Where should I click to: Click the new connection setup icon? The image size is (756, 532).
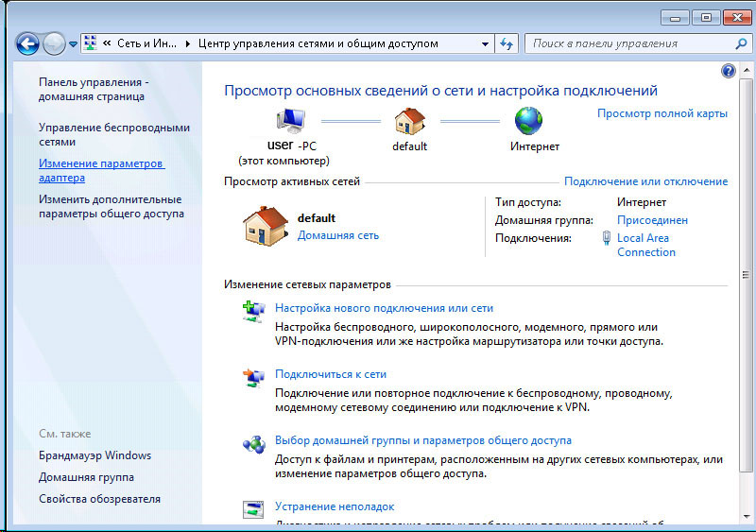click(x=253, y=312)
